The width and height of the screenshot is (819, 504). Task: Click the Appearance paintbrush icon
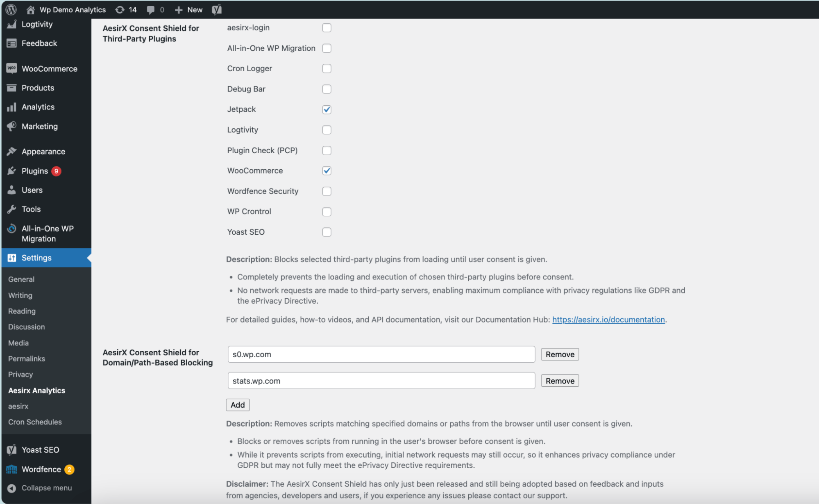coord(12,151)
